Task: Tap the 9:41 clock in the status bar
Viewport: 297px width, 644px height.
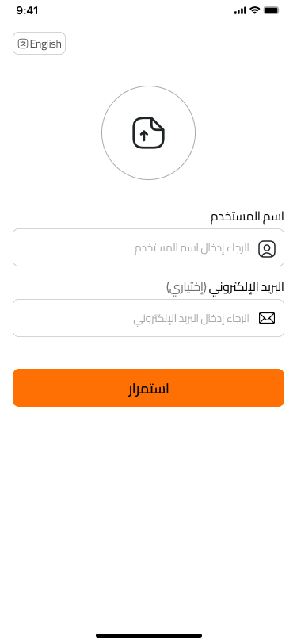Action: tap(28, 10)
